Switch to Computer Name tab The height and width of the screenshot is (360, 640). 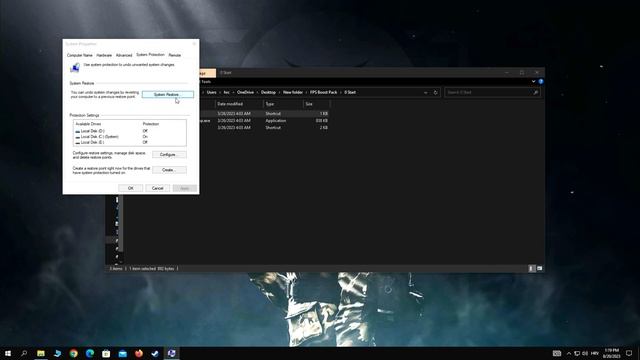click(x=80, y=55)
